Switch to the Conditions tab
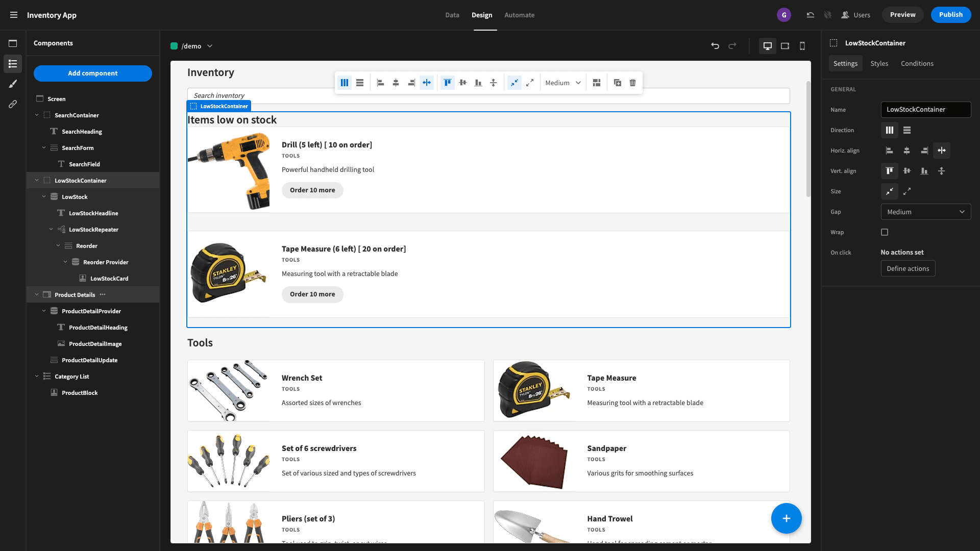The height and width of the screenshot is (551, 980). (x=917, y=63)
